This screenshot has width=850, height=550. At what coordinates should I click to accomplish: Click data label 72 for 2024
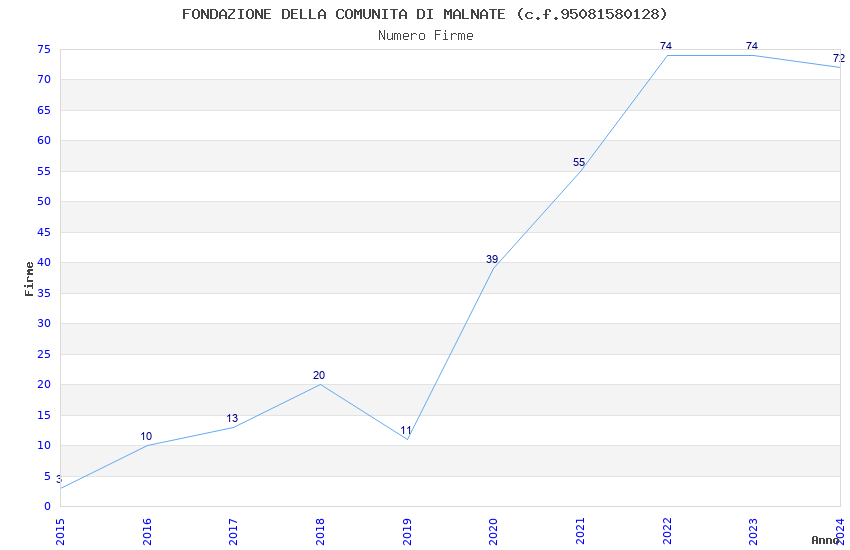[x=839, y=58]
